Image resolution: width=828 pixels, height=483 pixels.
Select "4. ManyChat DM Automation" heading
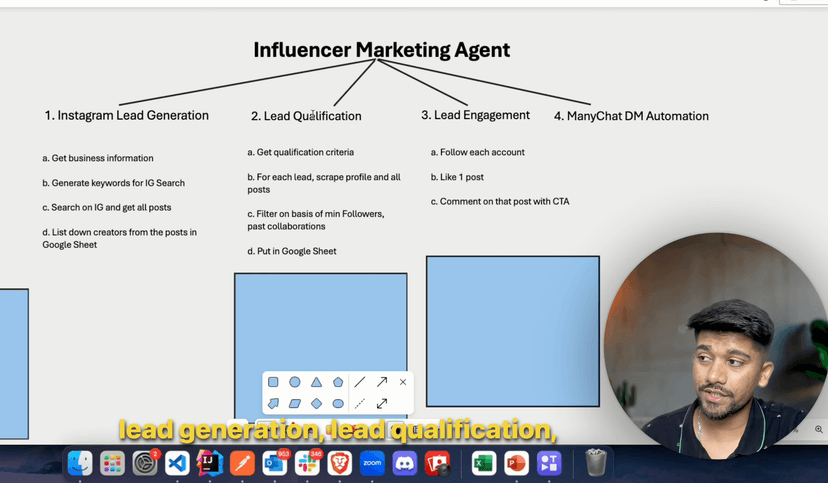click(631, 116)
